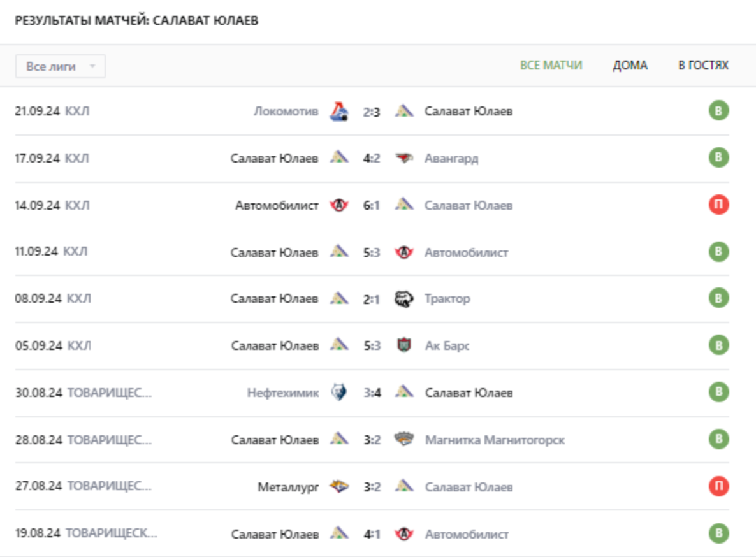756x557 pixels.
Task: Open the Локомотив team link
Action: 286,112
